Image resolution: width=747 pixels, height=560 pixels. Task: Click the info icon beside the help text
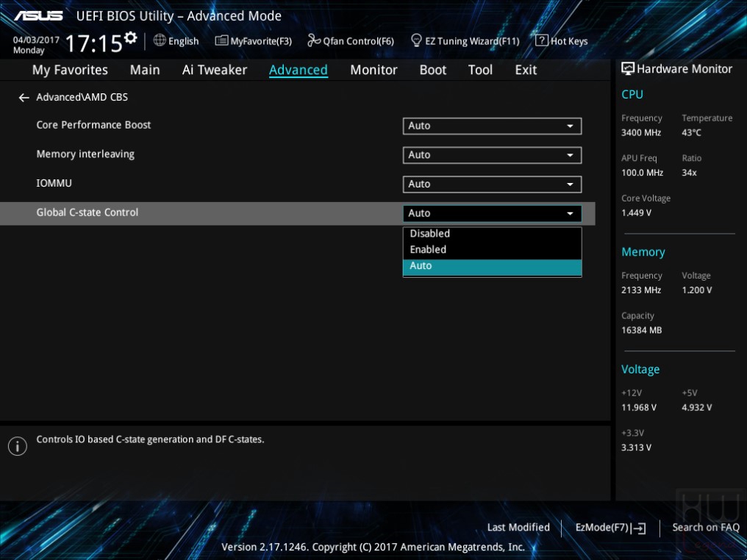(18, 446)
